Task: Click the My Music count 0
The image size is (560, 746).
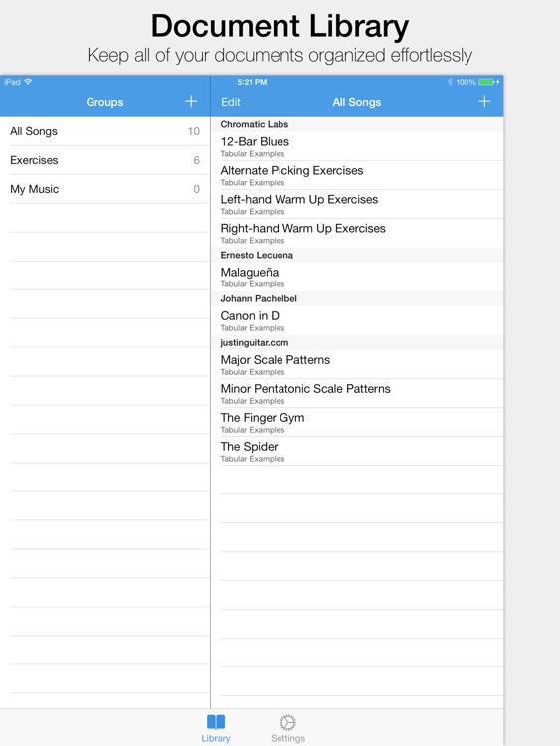Action: click(x=197, y=189)
